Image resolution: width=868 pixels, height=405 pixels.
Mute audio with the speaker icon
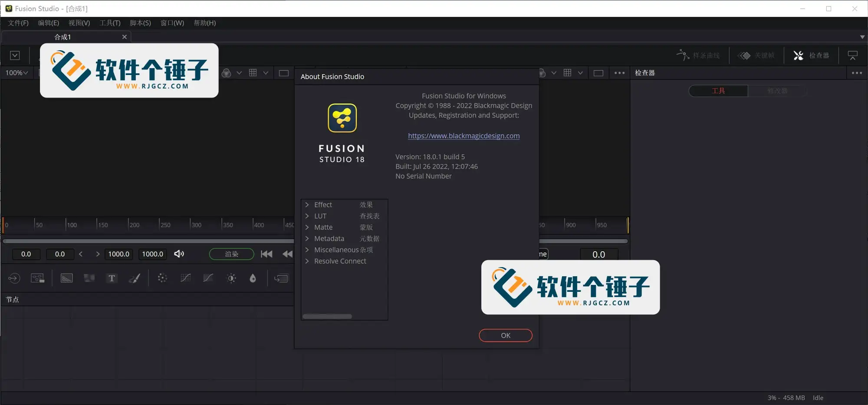point(178,254)
